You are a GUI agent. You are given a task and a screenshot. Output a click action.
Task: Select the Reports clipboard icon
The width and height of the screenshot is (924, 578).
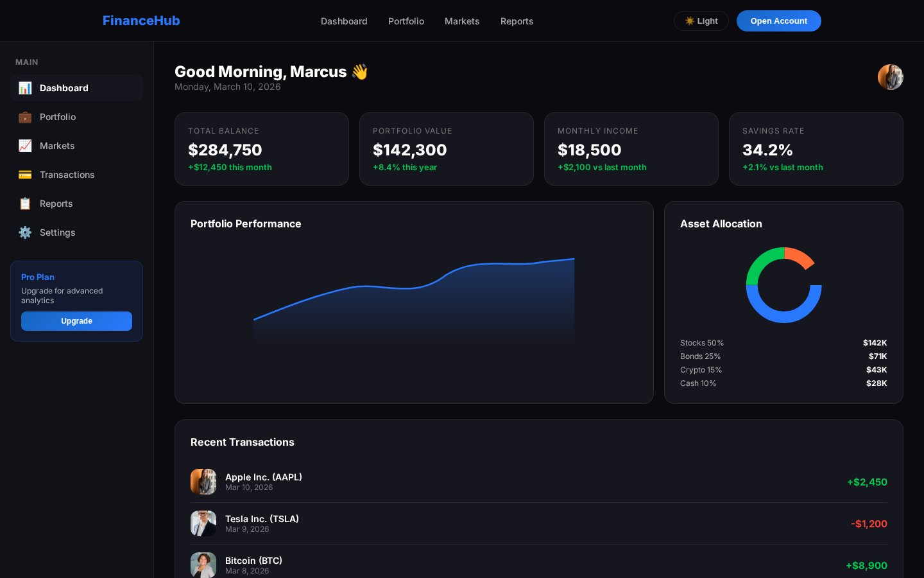click(25, 204)
